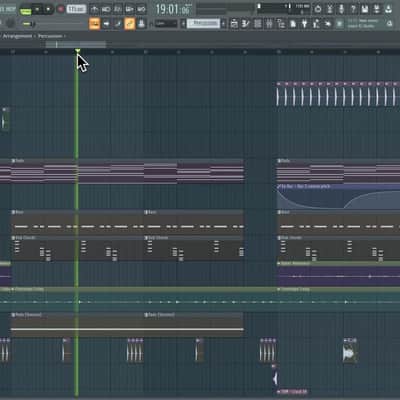Click the plus button before the pattern selector
This screenshot has width=400, height=400.
point(183,24)
